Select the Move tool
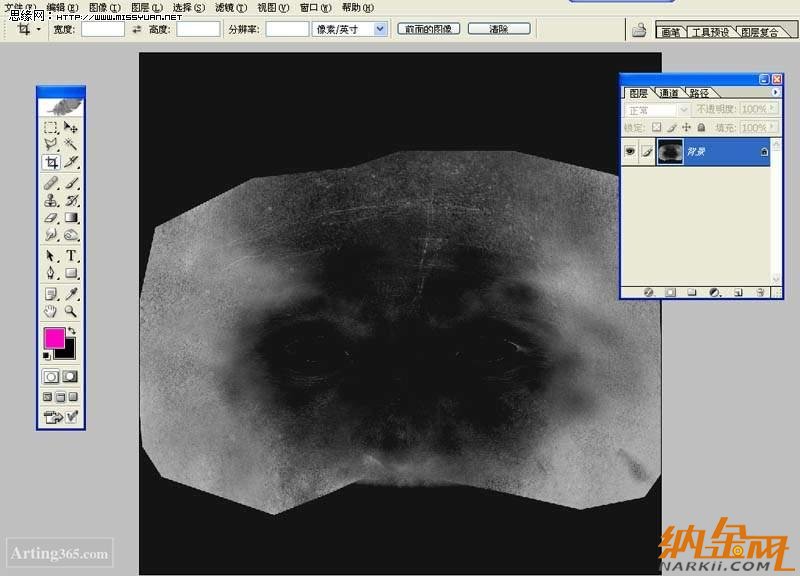Image resolution: width=800 pixels, height=576 pixels. tap(70, 128)
